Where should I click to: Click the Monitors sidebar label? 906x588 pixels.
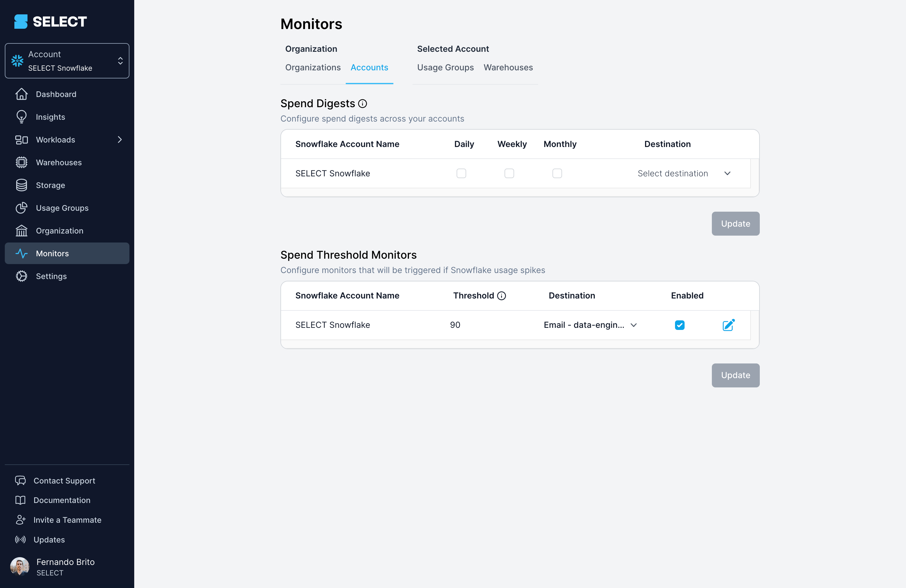click(x=52, y=253)
